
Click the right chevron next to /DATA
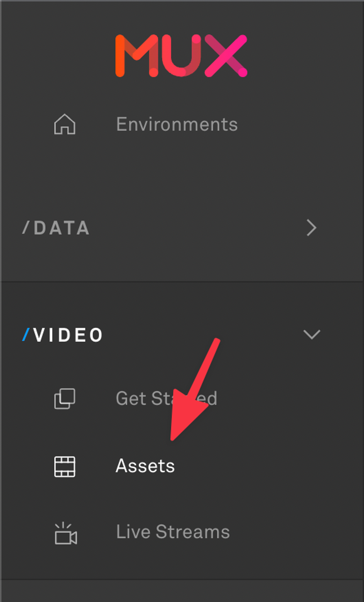(x=312, y=228)
